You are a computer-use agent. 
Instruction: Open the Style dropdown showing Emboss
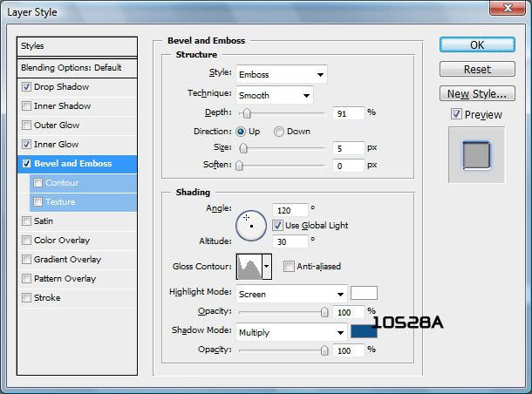(x=281, y=74)
